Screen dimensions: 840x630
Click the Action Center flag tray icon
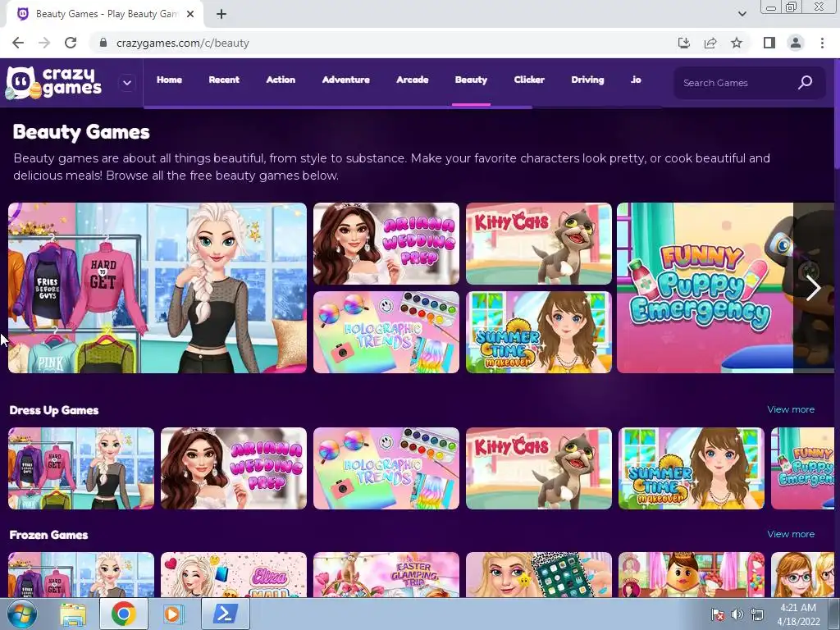point(718,614)
